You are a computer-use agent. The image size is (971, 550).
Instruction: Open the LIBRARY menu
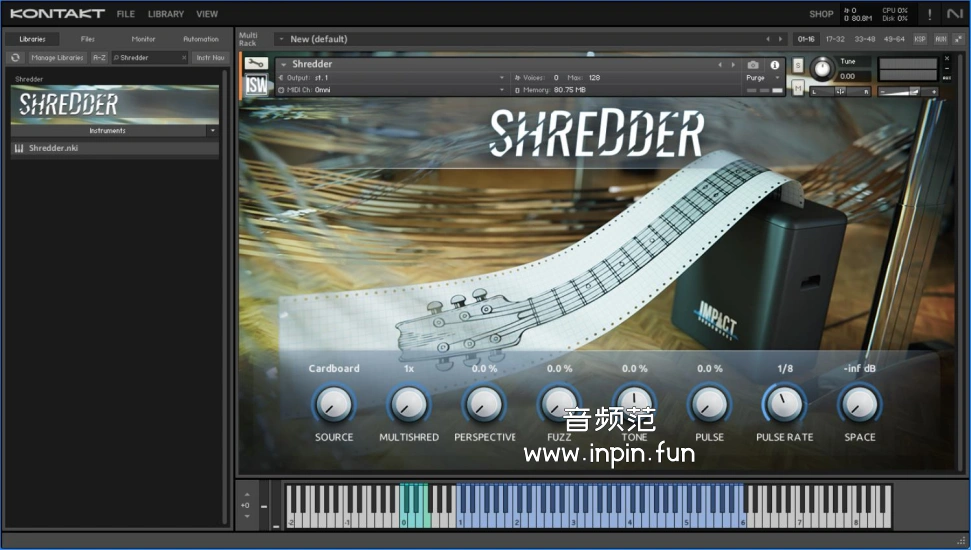(x=165, y=14)
